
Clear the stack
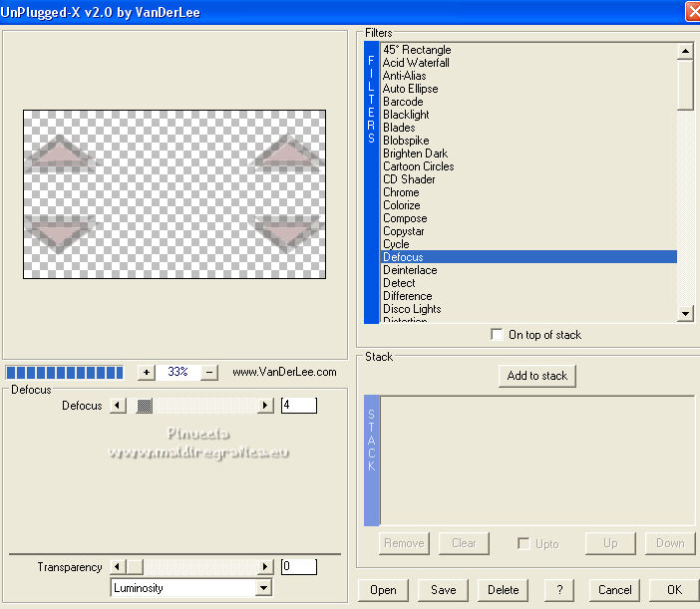pos(464,543)
